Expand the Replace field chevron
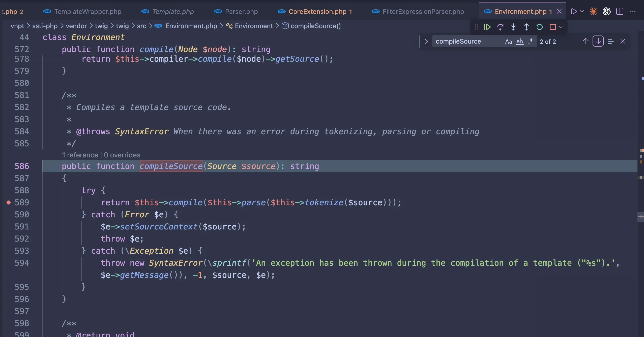This screenshot has width=644, height=337. coord(426,41)
